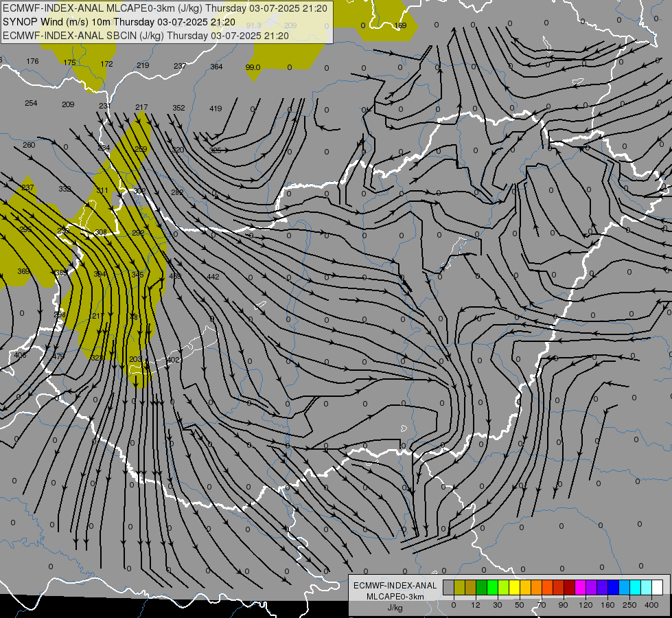Click the map value 345
This screenshot has width=672, height=618.
[x=137, y=275]
